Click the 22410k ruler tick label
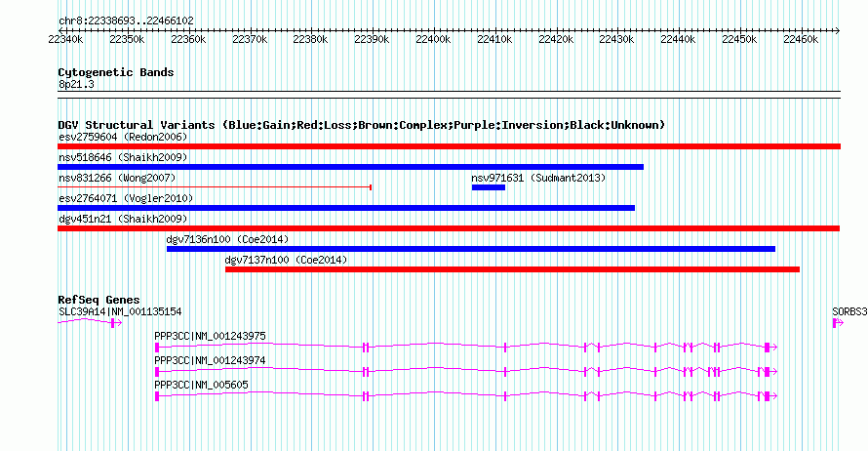The width and height of the screenshot is (868, 451). tap(494, 39)
